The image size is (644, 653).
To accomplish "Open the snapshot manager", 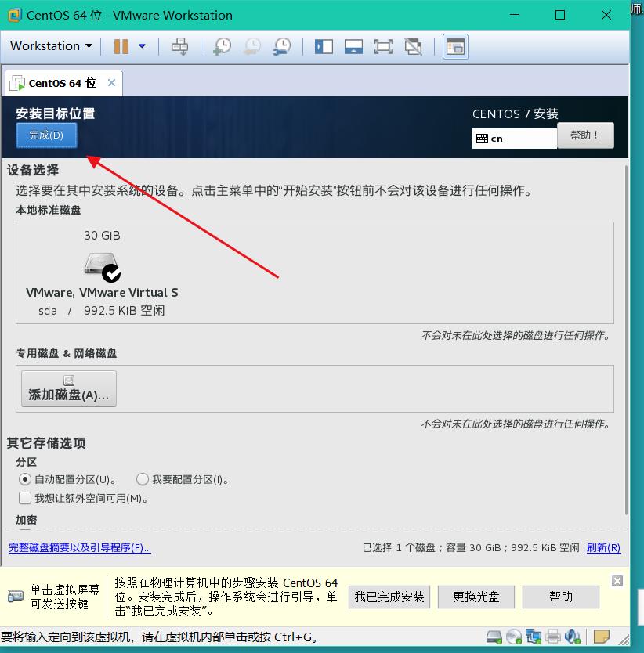I will click(x=282, y=46).
